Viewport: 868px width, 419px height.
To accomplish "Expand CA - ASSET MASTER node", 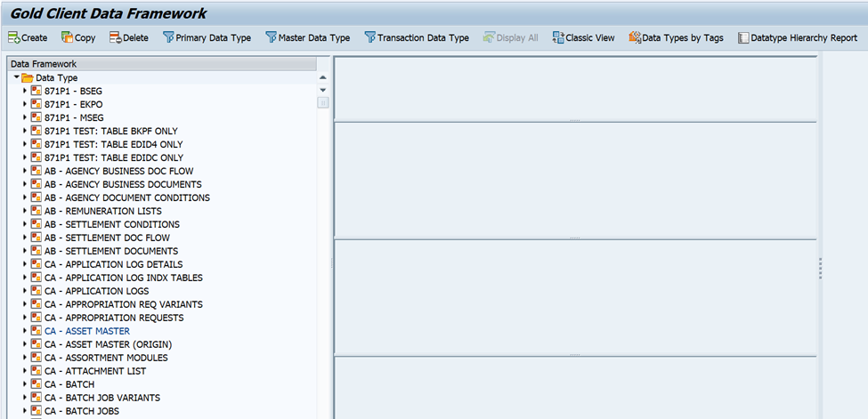I will click(x=25, y=331).
